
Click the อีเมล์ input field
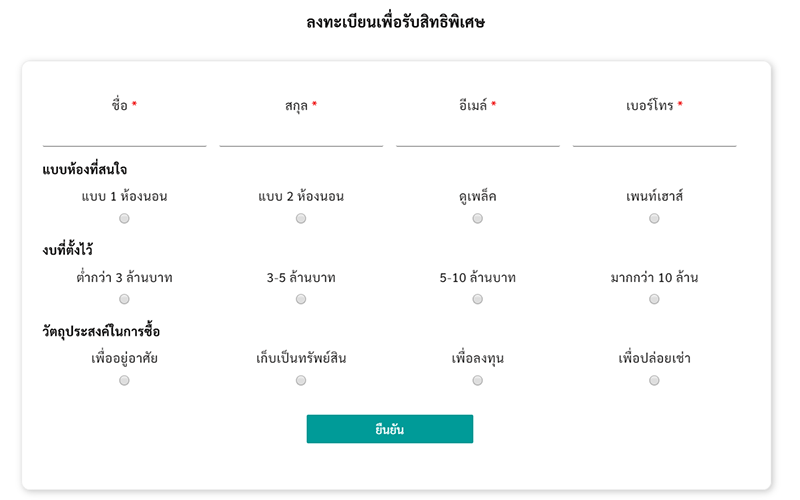[478, 134]
